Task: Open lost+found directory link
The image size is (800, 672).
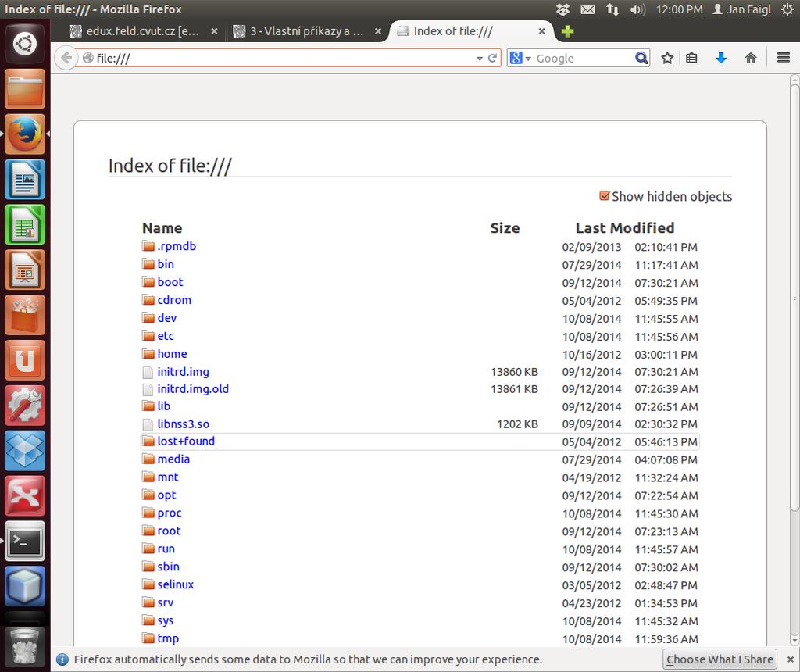Action: coord(186,441)
